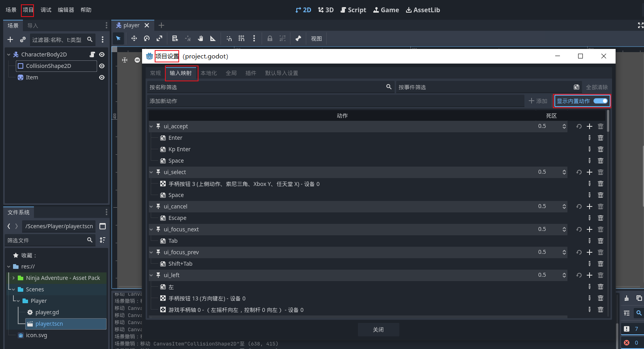This screenshot has width=644, height=349.
Task: Switch to the 3D workspace
Action: (326, 10)
